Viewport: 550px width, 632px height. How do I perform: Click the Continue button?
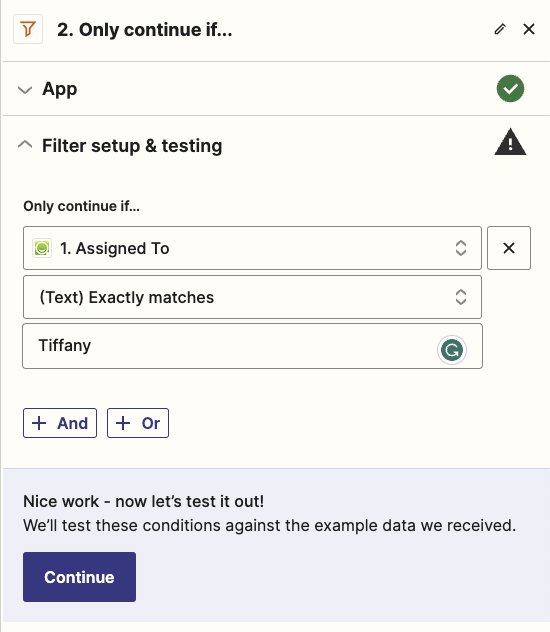pos(79,577)
